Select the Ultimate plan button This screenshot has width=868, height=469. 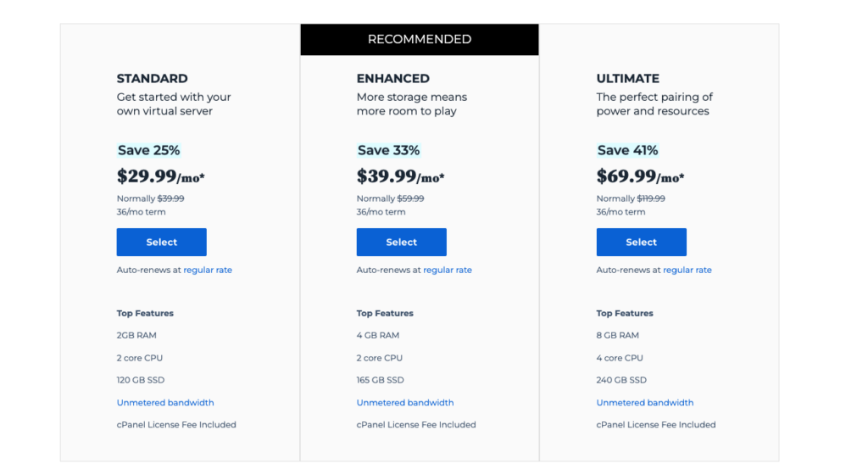tap(641, 242)
